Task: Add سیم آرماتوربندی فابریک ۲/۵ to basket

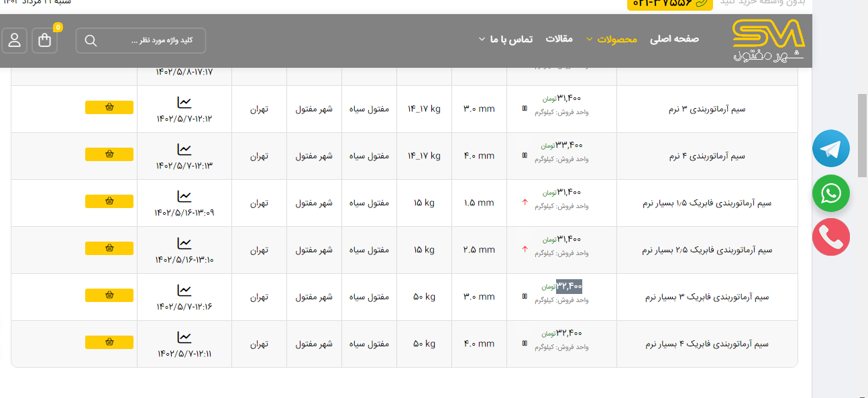Action: 109,248
